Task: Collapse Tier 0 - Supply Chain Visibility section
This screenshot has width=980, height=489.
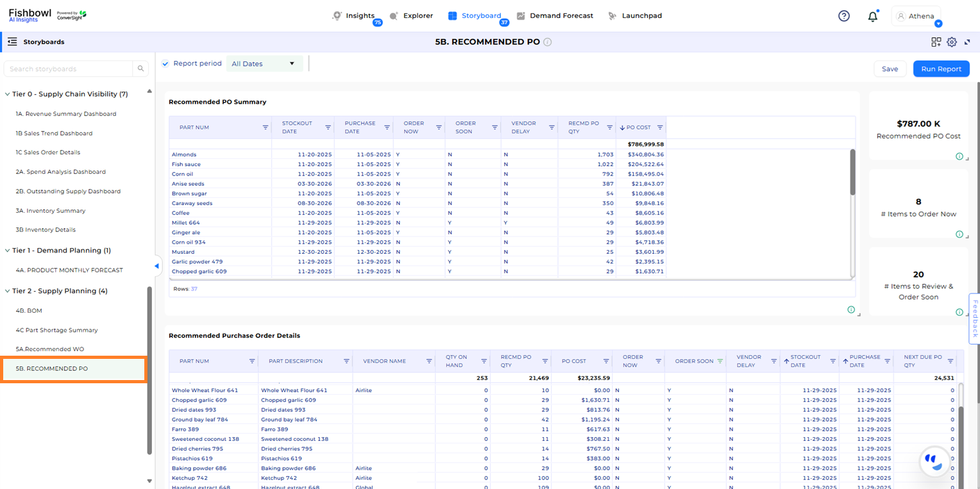Action: click(8, 94)
